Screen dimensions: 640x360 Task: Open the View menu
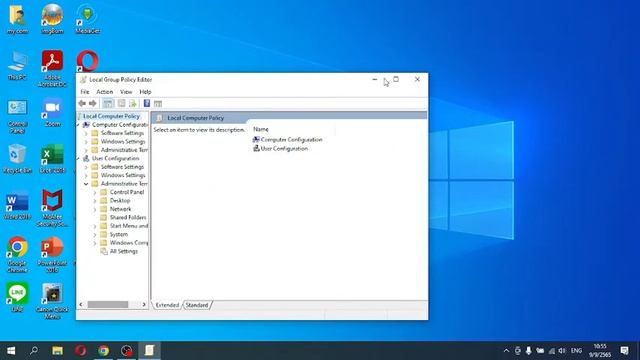(126, 92)
